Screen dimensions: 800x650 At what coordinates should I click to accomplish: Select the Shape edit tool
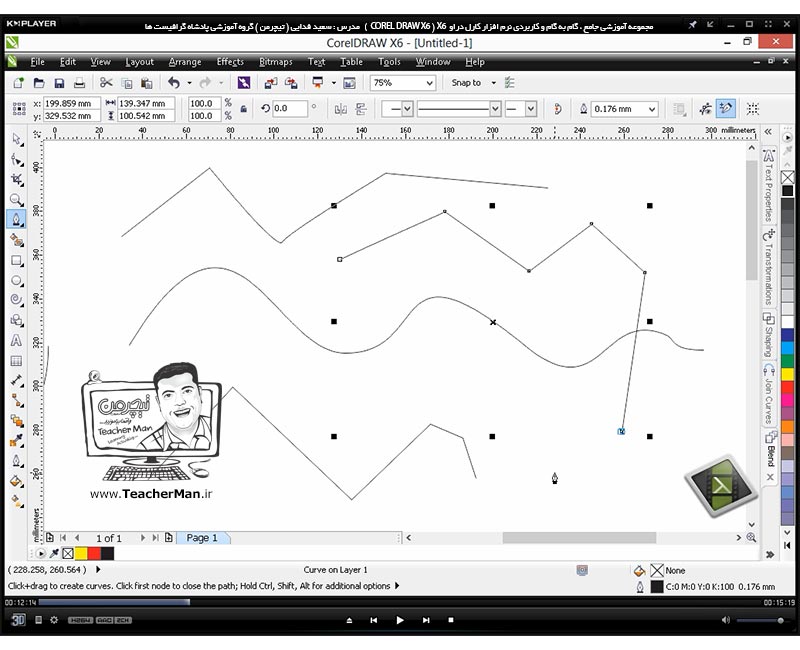click(16, 160)
